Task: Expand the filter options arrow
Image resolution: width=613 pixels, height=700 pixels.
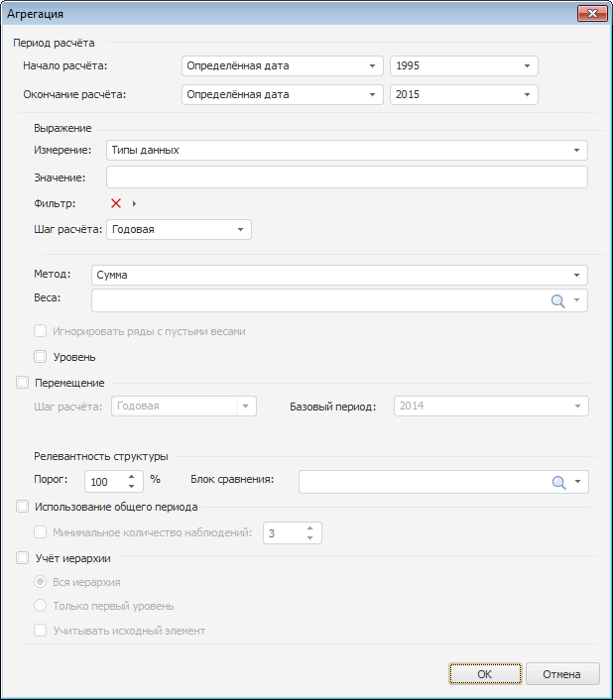Action: pyautogui.click(x=134, y=203)
